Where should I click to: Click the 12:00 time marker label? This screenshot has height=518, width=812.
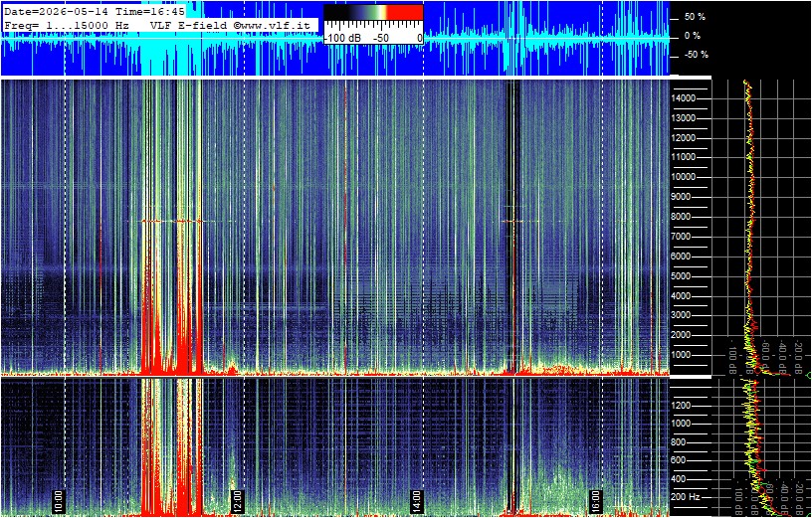click(237, 500)
